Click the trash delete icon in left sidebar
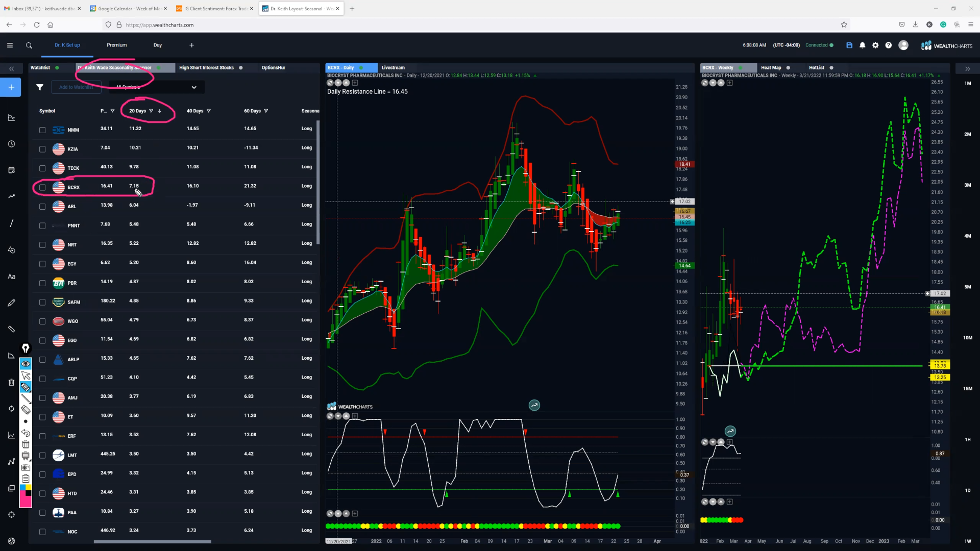This screenshot has height=551, width=980. (11, 382)
